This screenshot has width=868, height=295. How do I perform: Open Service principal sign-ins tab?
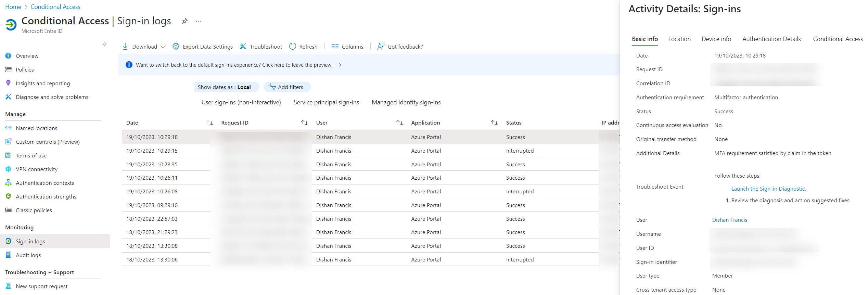[x=326, y=102]
